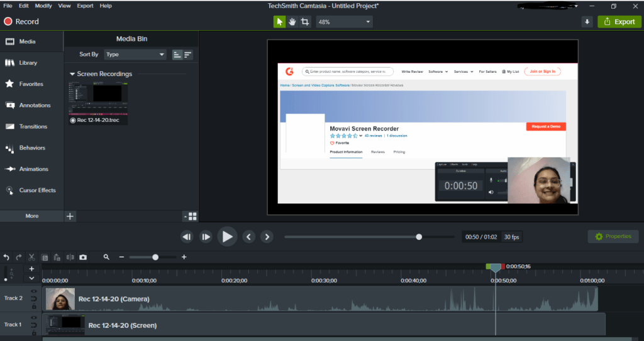This screenshot has width=644, height=341.
Task: Click the Cut scissors icon
Action: [x=31, y=257]
